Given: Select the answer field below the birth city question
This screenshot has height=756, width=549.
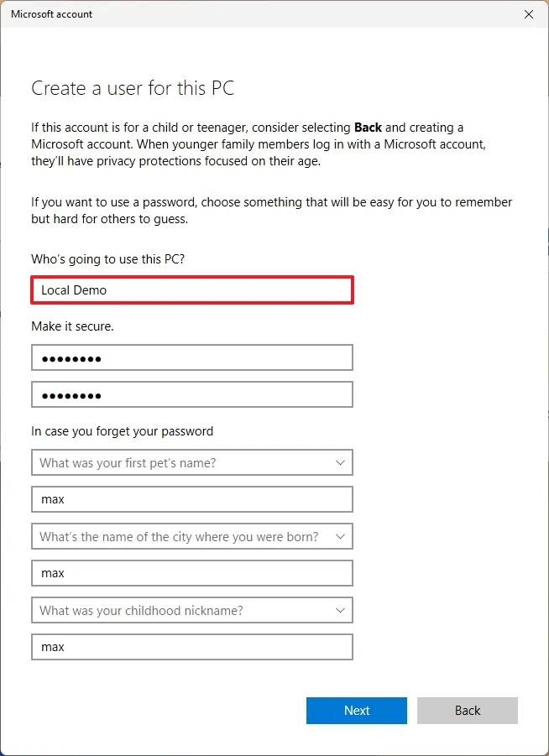Looking at the screenshot, I should point(191,573).
